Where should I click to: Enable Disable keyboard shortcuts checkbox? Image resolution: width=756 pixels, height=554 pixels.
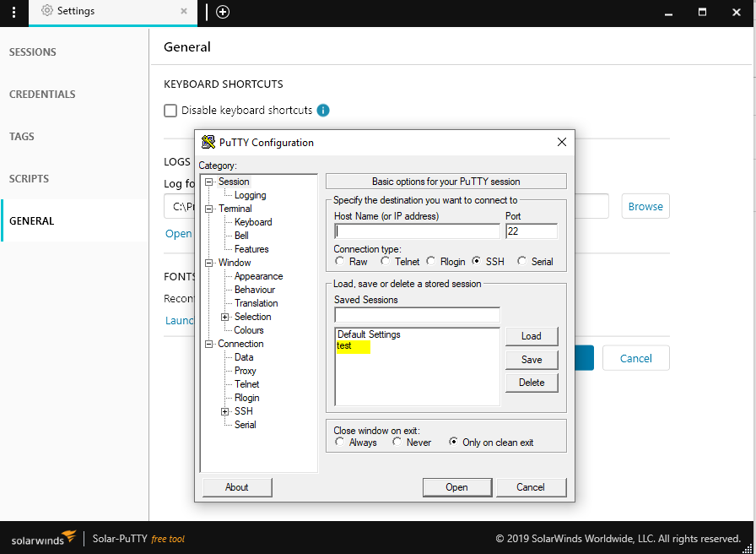(x=170, y=111)
